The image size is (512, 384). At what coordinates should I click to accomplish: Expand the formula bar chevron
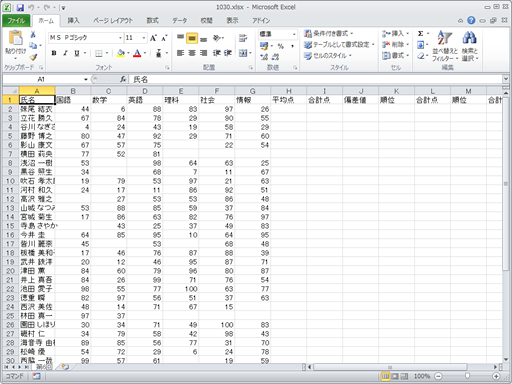pos(506,79)
